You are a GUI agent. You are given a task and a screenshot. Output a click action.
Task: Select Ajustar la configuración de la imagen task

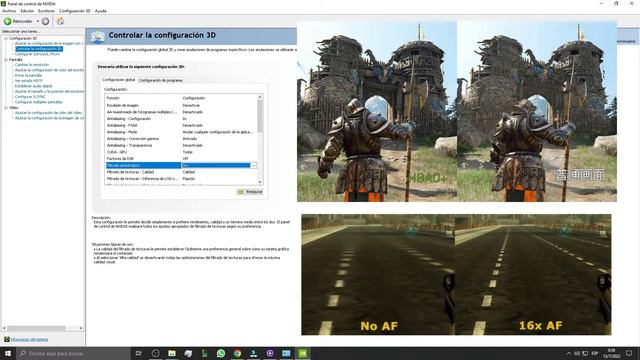point(49,43)
